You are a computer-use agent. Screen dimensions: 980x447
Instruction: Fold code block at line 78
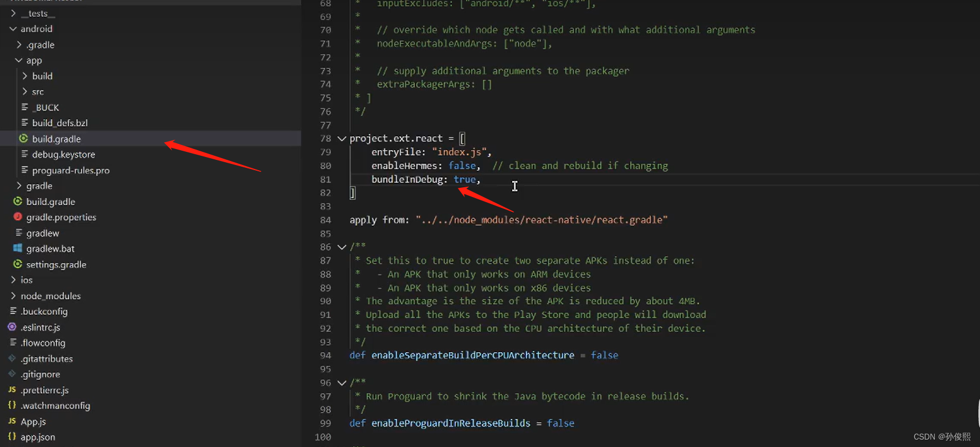[x=342, y=139]
